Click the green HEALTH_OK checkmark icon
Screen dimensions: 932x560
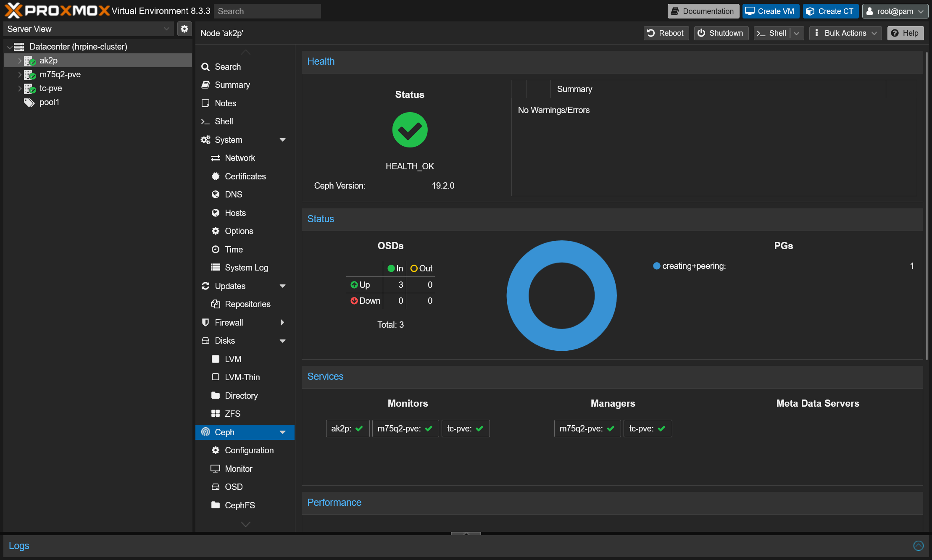pyautogui.click(x=410, y=130)
